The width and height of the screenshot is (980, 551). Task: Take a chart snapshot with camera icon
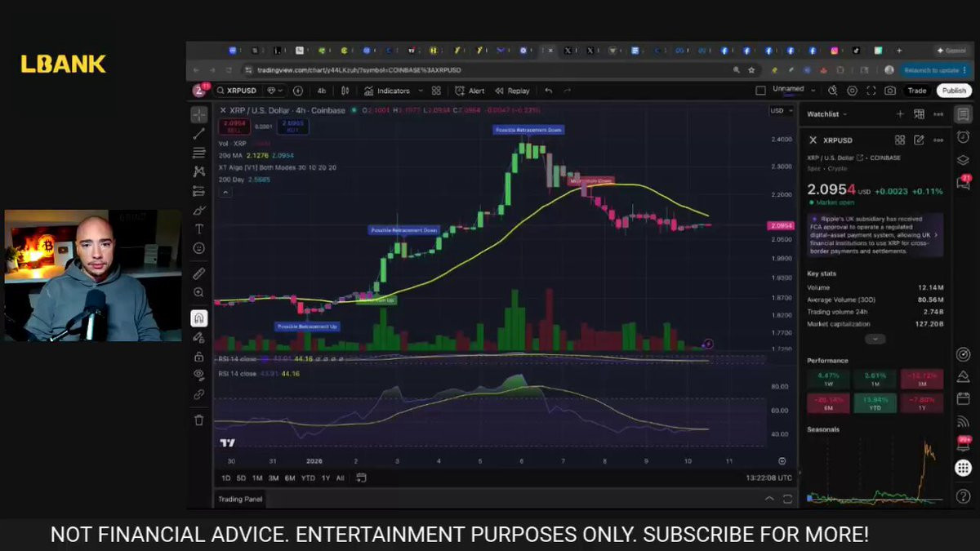pyautogui.click(x=890, y=91)
